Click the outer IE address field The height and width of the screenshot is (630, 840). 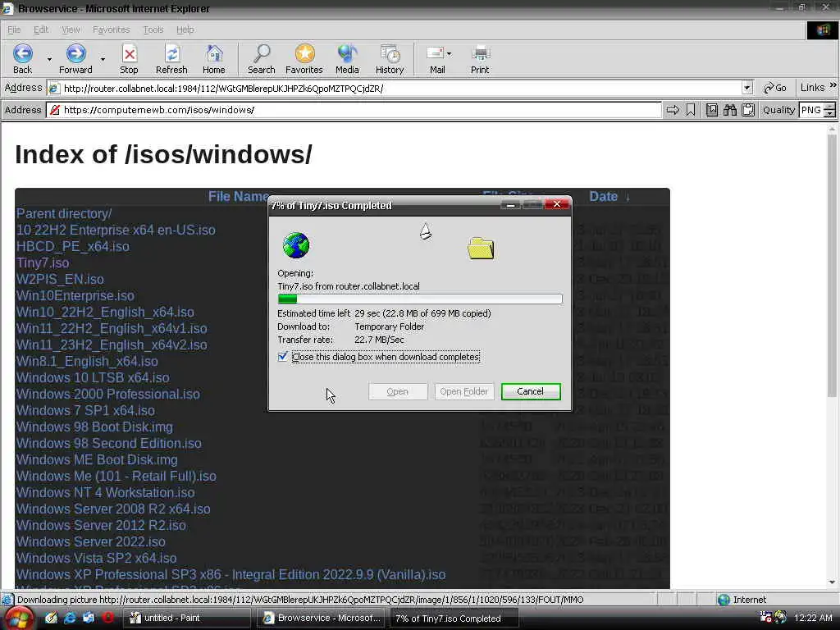coord(400,88)
